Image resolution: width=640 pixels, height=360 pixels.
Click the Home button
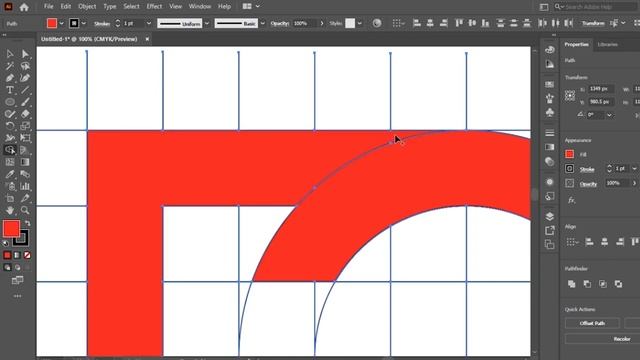[24, 7]
